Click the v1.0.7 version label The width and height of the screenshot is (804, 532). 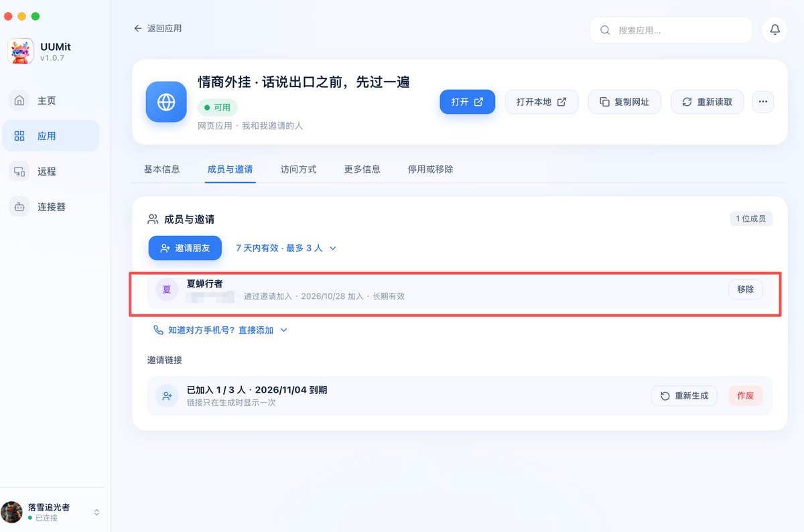click(x=52, y=58)
